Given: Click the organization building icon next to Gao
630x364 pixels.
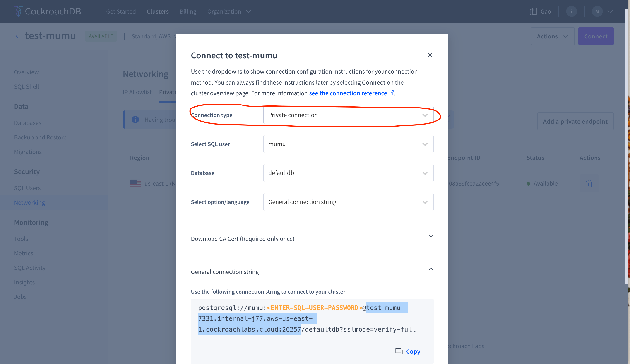Looking at the screenshot, I should point(533,12).
